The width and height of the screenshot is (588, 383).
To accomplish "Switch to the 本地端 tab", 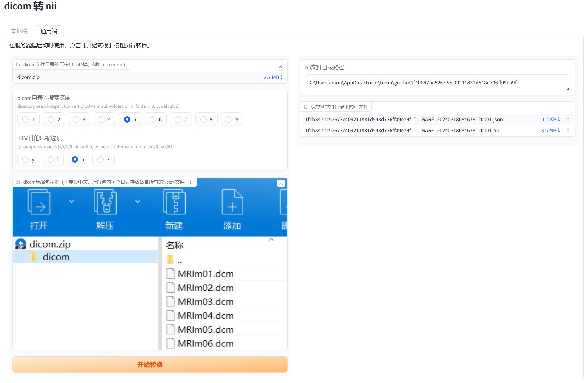I will point(19,31).
